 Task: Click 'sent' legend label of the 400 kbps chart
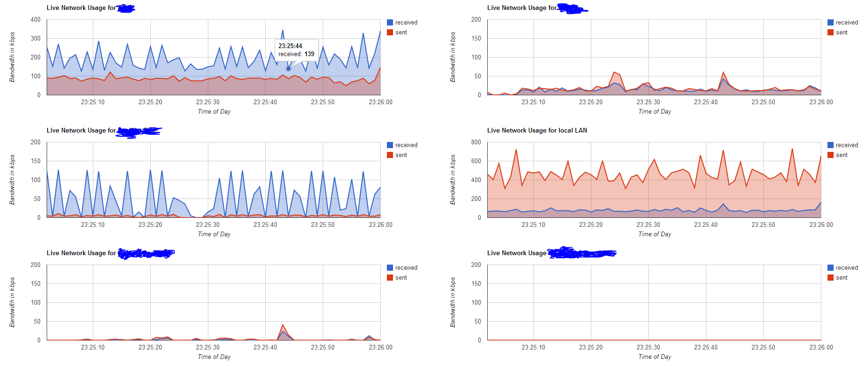tap(401, 33)
